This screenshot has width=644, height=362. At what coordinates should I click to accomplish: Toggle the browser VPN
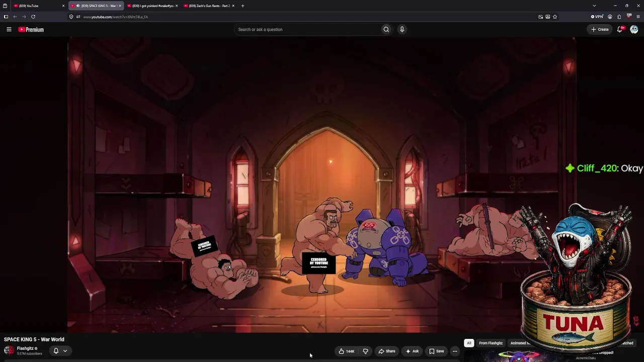597,17
